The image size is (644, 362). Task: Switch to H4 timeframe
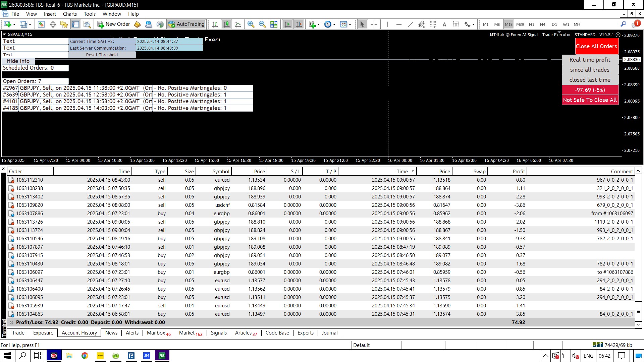[x=543, y=24]
